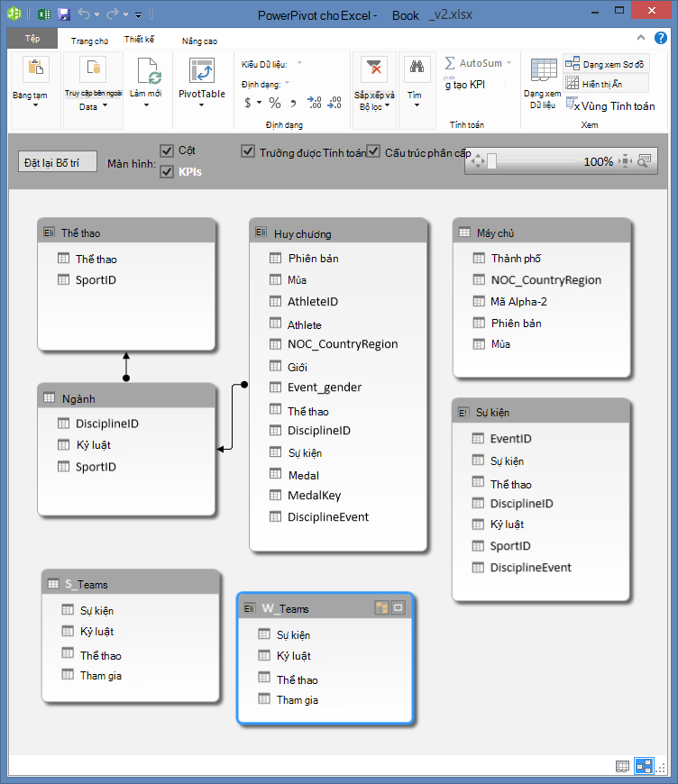
Task: Uncheck the KPIs checkbox
Action: [x=167, y=172]
